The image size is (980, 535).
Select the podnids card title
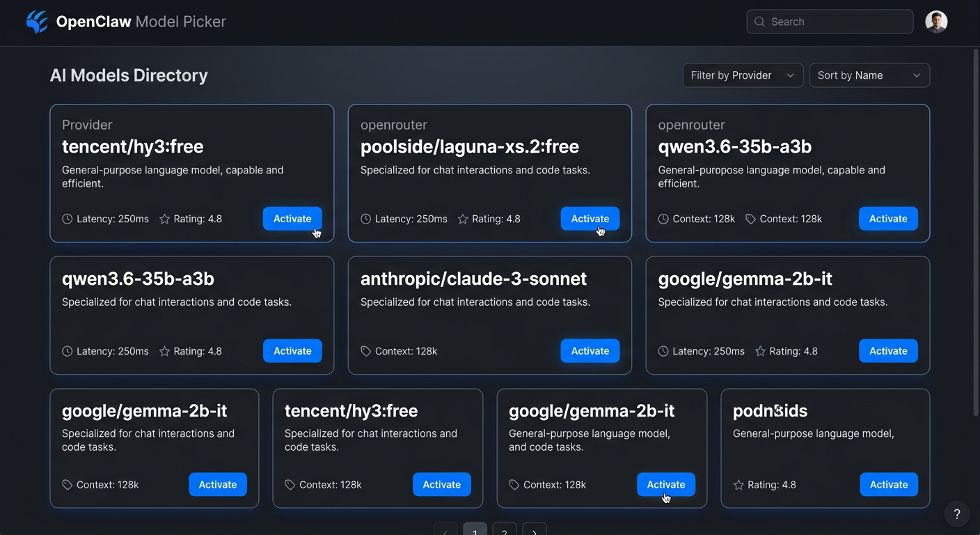tap(770, 411)
